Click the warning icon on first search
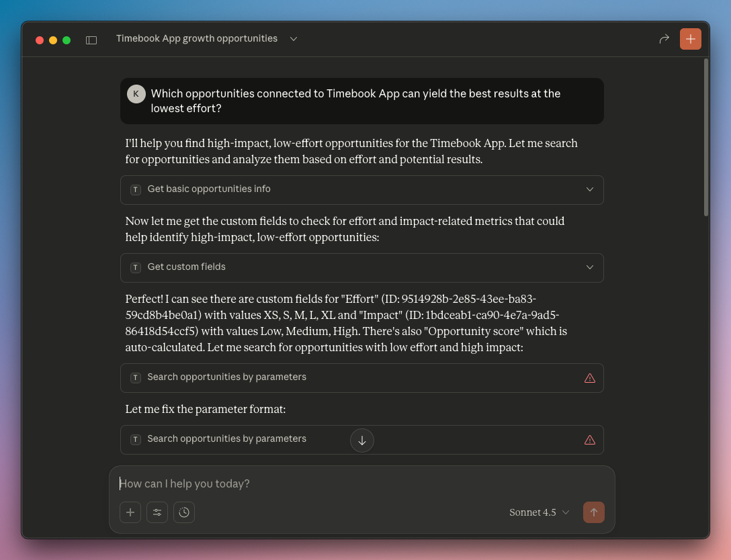This screenshot has height=560, width=731. (x=590, y=378)
